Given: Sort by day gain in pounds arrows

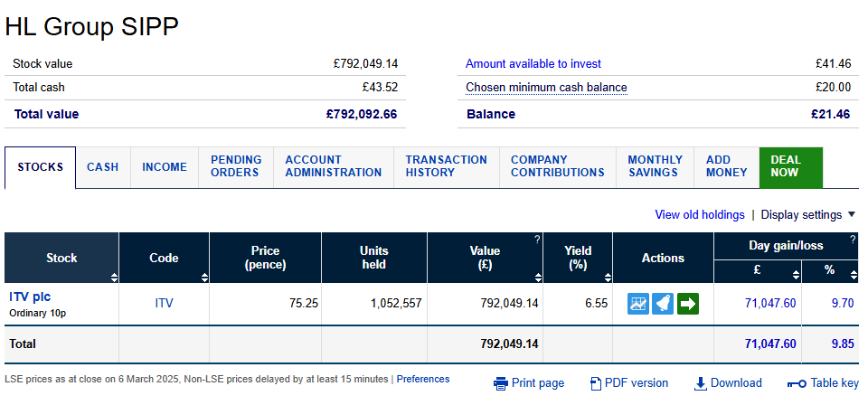Looking at the screenshot, I should 796,275.
